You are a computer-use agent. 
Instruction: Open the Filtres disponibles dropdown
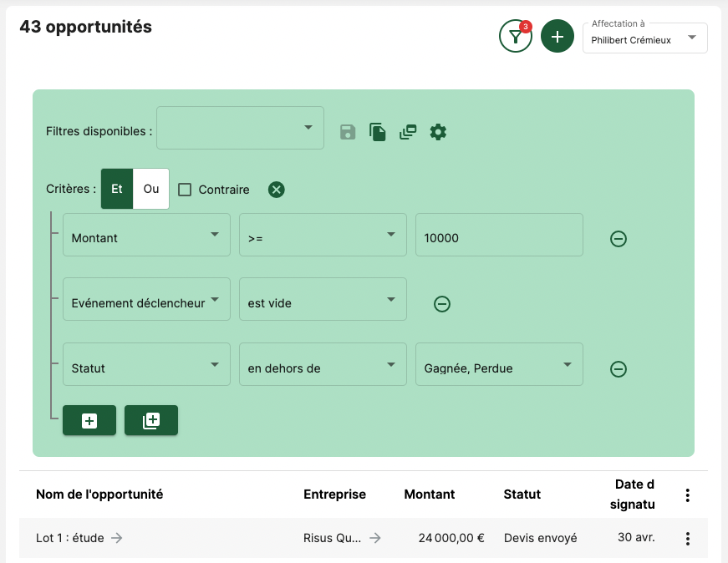pyautogui.click(x=240, y=128)
